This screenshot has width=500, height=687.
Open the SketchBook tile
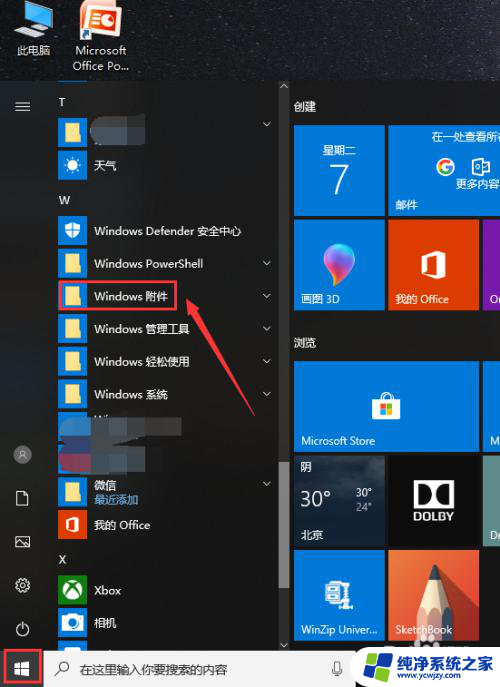[433, 595]
